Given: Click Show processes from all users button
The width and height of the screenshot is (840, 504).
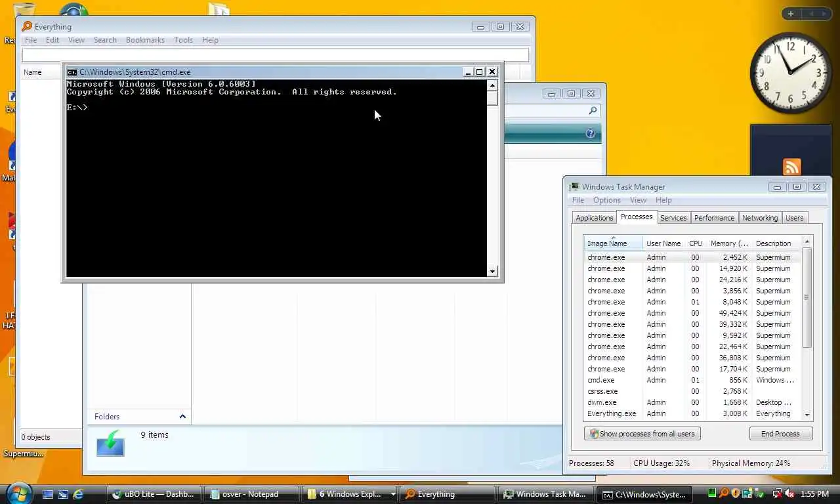Looking at the screenshot, I should tap(642, 434).
